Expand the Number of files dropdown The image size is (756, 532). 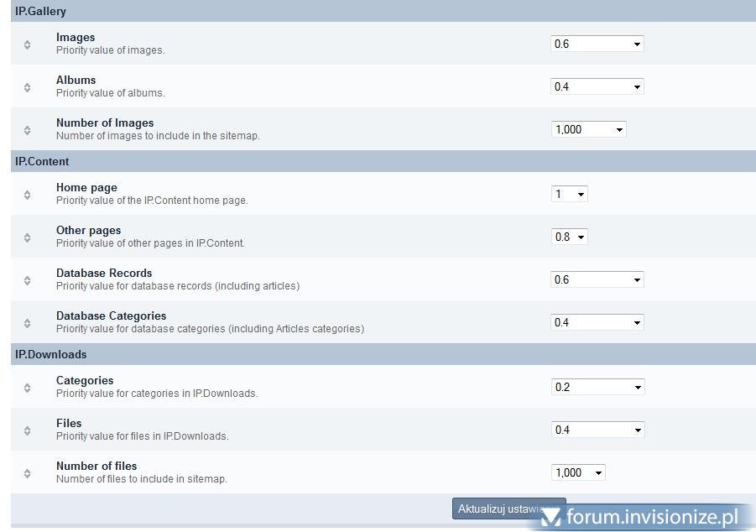click(x=577, y=472)
